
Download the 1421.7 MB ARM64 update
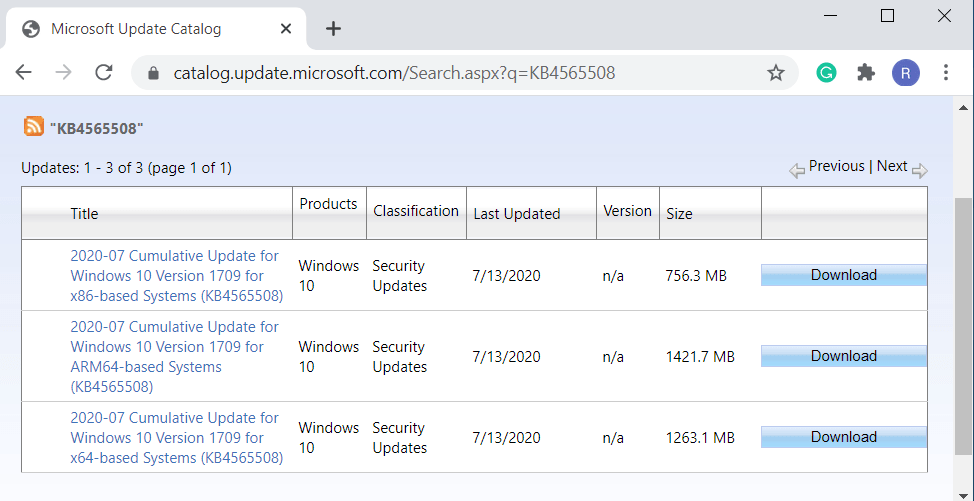844,356
